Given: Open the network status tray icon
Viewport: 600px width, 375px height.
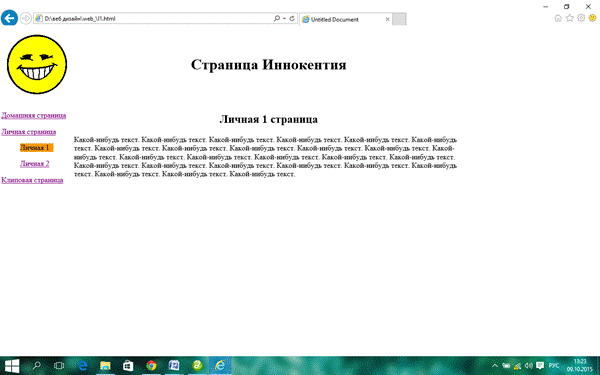Looking at the screenshot, I should (x=517, y=366).
